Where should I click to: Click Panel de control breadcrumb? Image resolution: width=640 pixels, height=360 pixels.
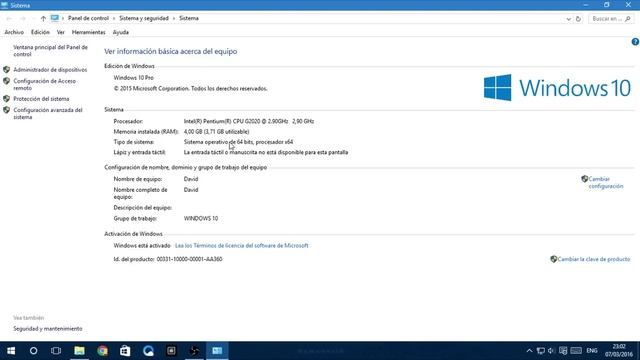click(88, 18)
